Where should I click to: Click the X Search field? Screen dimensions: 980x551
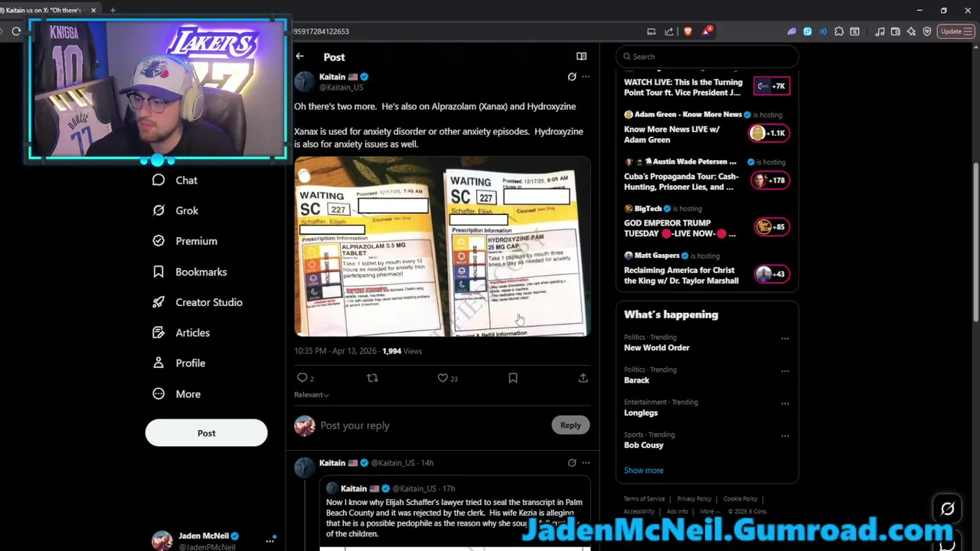707,57
